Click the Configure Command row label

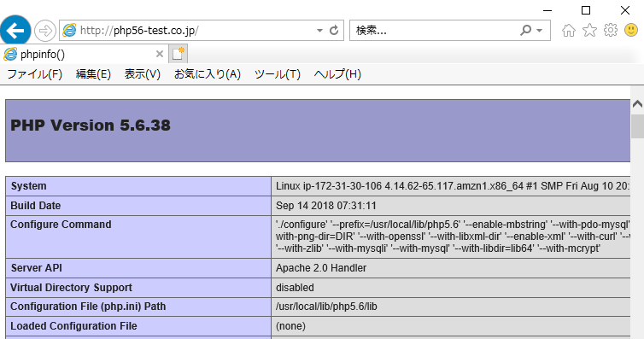(61, 225)
